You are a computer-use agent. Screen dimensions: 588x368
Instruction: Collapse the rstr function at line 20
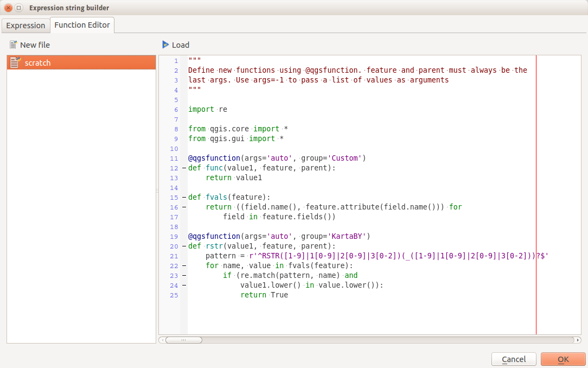[184, 246]
